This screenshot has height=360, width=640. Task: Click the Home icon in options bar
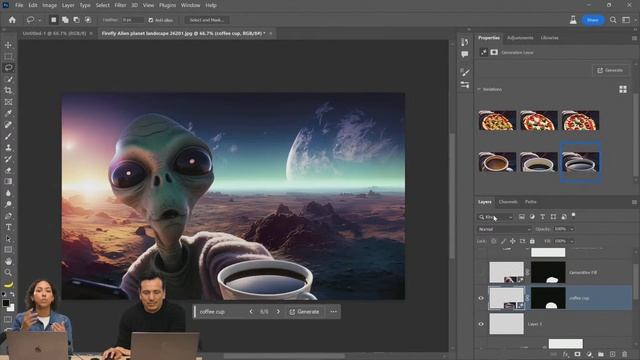tap(12, 20)
